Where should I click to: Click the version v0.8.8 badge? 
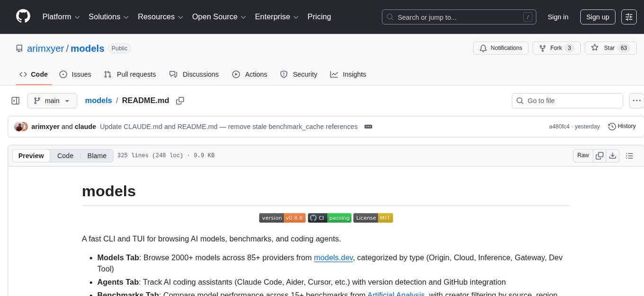pos(282,218)
